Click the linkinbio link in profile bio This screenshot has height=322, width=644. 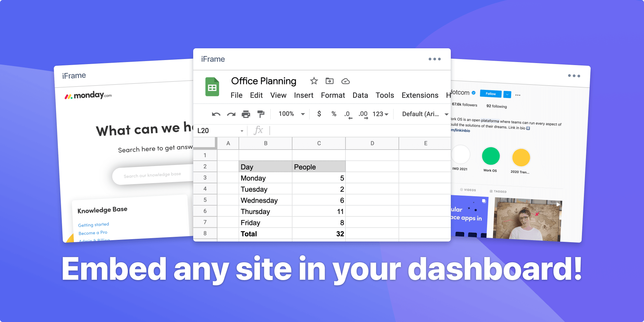[x=461, y=130]
